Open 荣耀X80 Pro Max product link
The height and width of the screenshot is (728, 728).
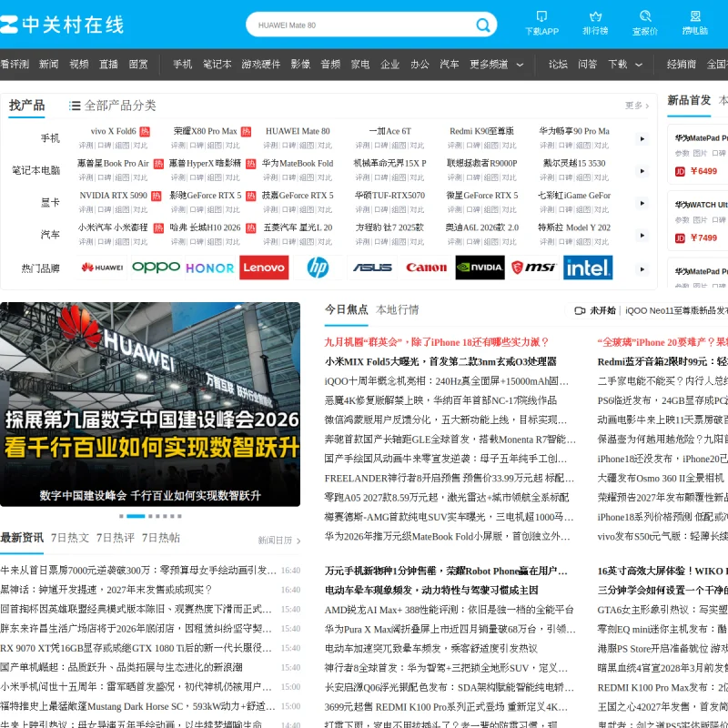pyautogui.click(x=206, y=131)
